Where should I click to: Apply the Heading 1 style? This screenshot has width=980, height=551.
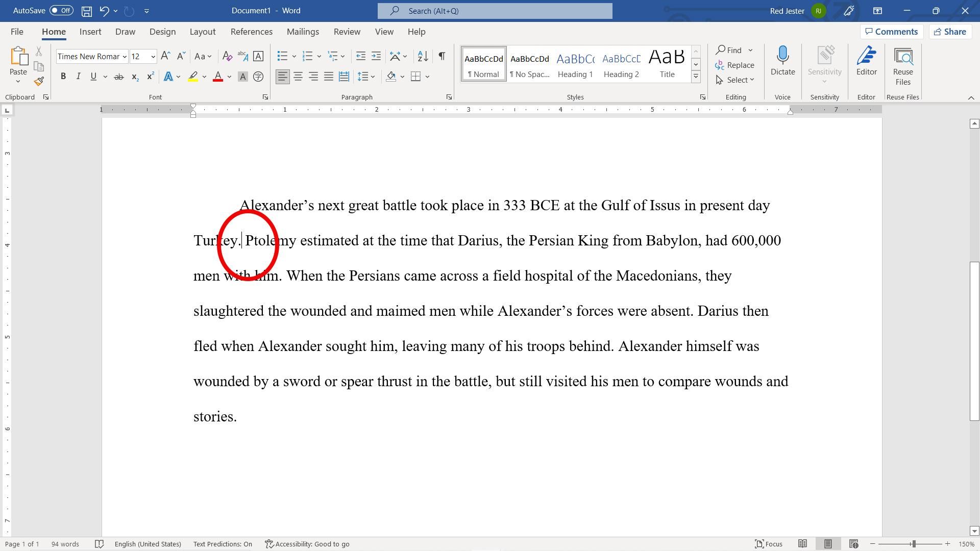pyautogui.click(x=575, y=63)
